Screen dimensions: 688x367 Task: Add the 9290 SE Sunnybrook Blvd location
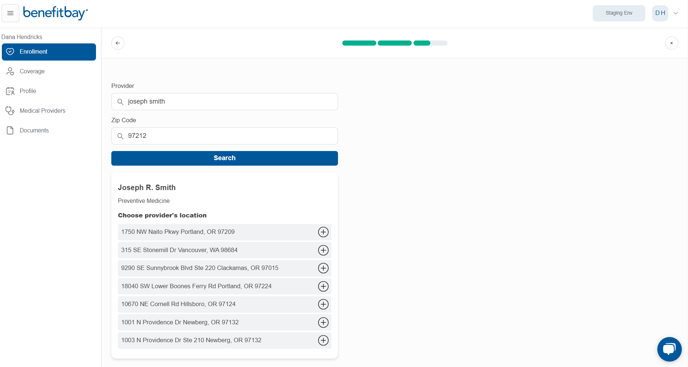(x=323, y=268)
